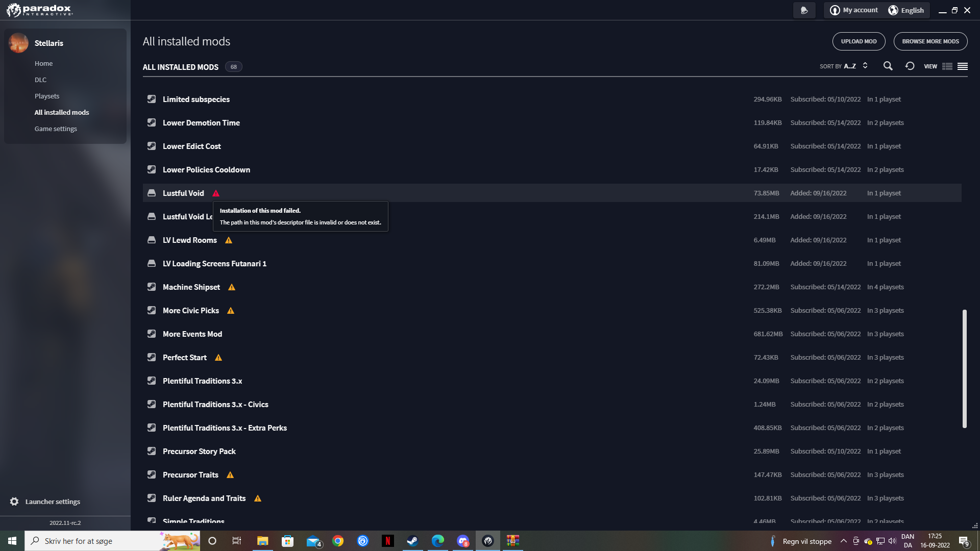
Task: Open Windows notification center icon
Action: (x=964, y=541)
